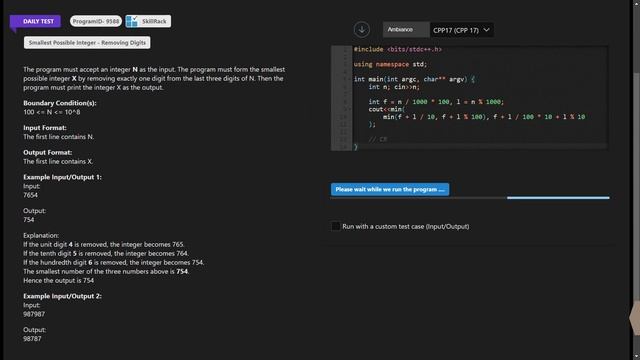640x360 pixels.
Task: Click the 'Explanation:' label
Action: tap(41, 236)
